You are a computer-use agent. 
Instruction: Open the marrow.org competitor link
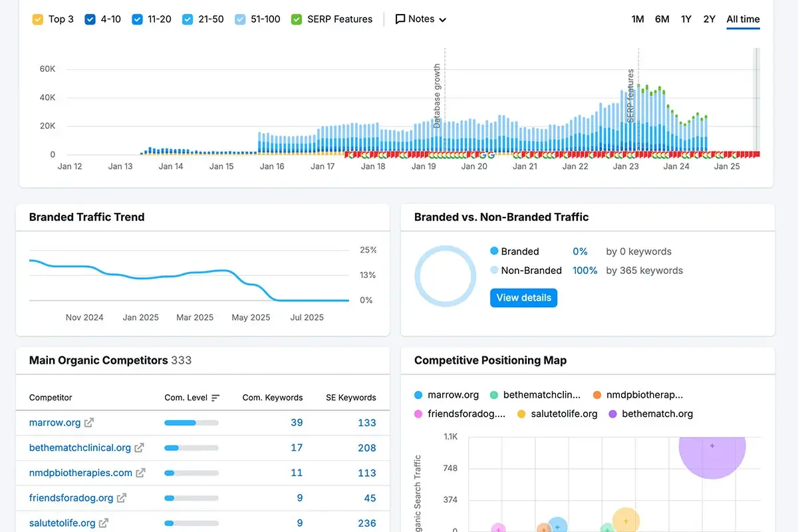click(56, 422)
